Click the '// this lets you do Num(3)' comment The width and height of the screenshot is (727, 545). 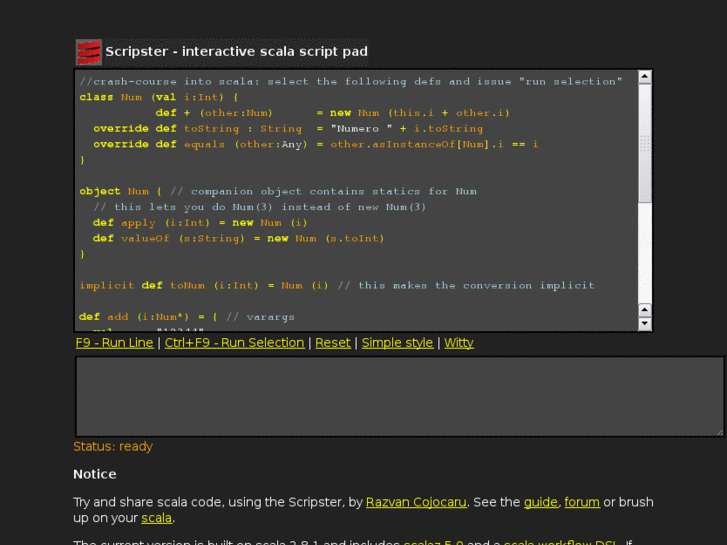tap(259, 207)
